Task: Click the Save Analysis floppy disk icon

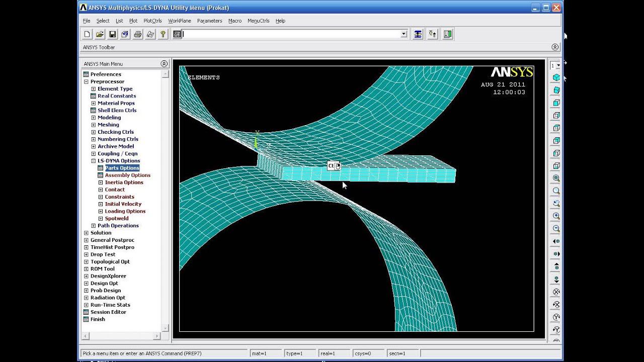Action: click(112, 34)
